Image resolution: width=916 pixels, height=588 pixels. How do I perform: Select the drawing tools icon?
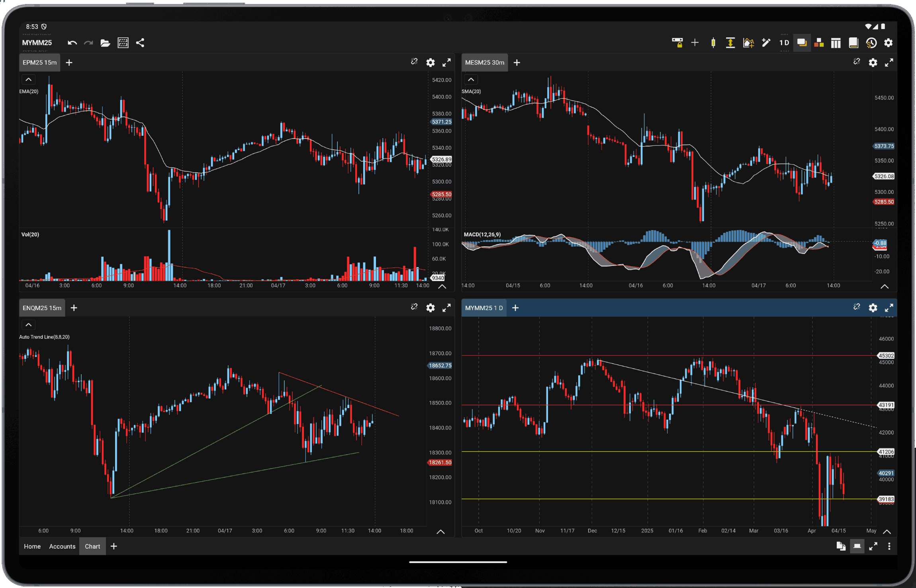[766, 43]
